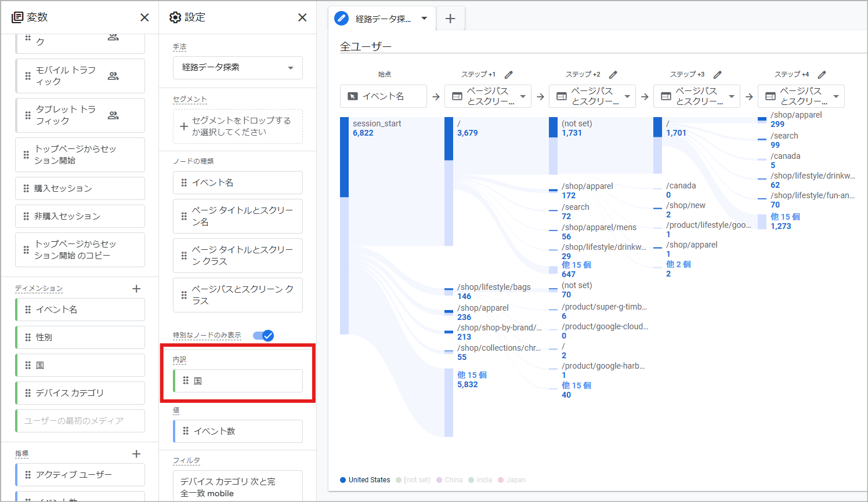Image resolution: width=868 pixels, height=502 pixels.
Task: Toggle the Japan legend item
Action: [512, 480]
